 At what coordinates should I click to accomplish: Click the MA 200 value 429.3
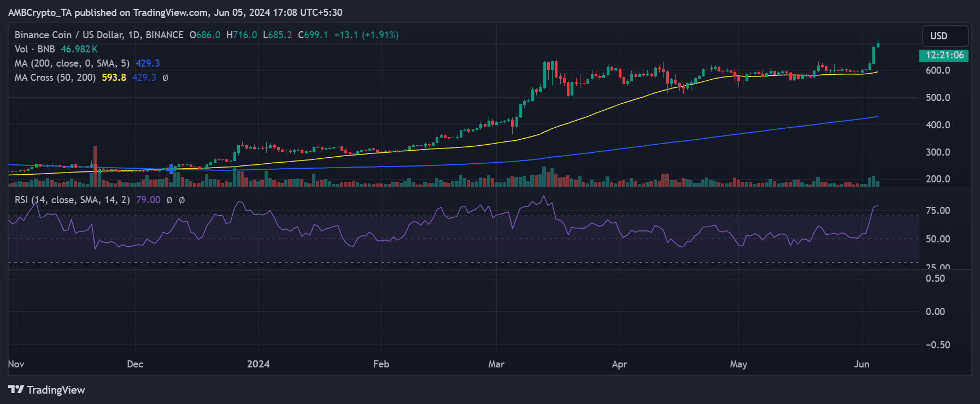coord(148,63)
